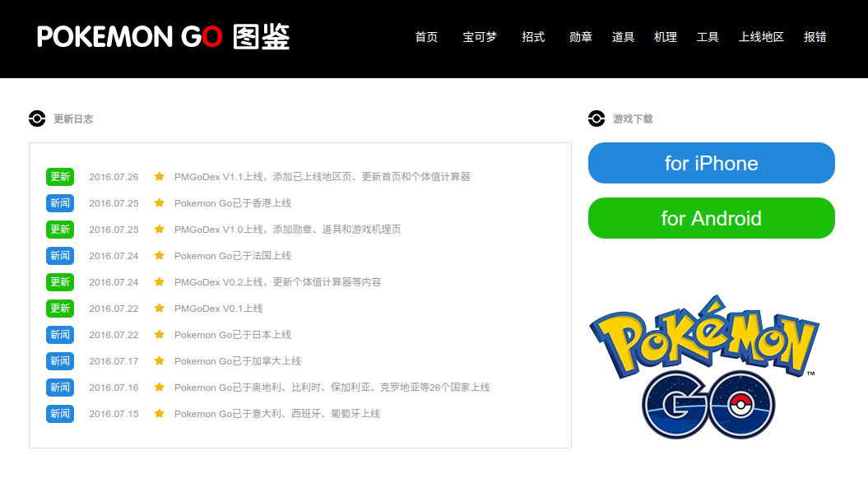868x483 pixels.
Task: Open the 报错 nav link
Action: 815,37
